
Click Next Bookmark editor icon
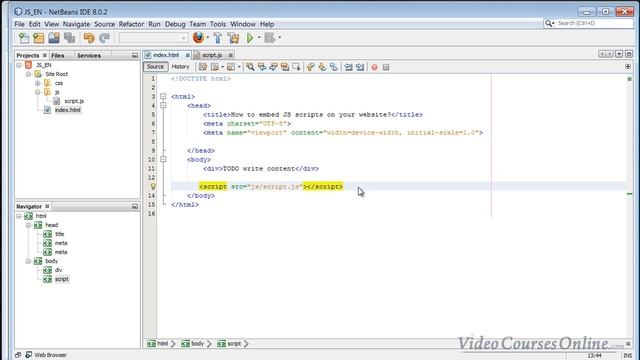click(322, 67)
